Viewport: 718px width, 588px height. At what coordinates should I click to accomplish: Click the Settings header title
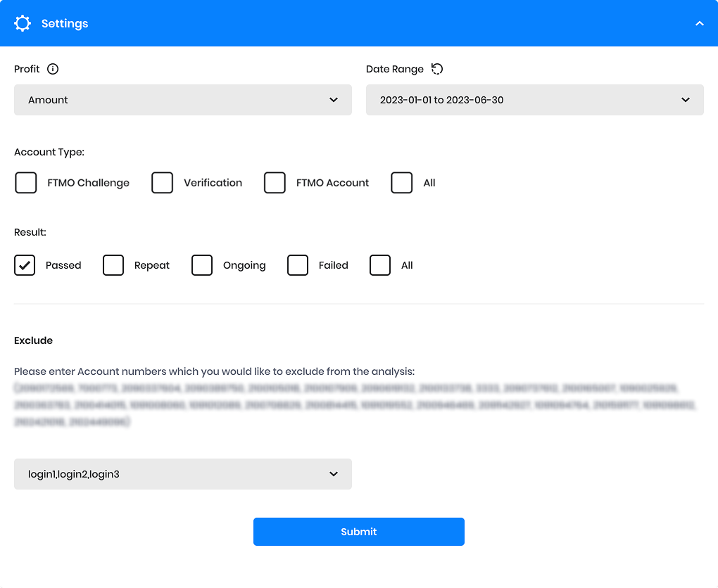64,23
